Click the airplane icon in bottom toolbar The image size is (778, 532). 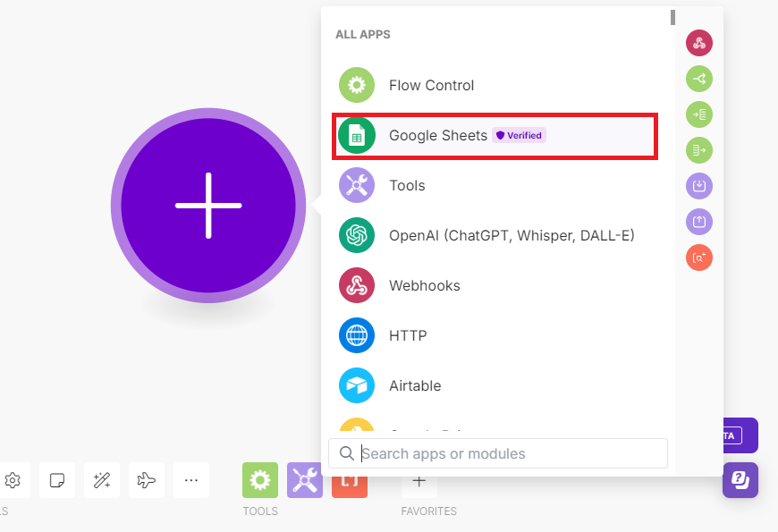pos(147,480)
